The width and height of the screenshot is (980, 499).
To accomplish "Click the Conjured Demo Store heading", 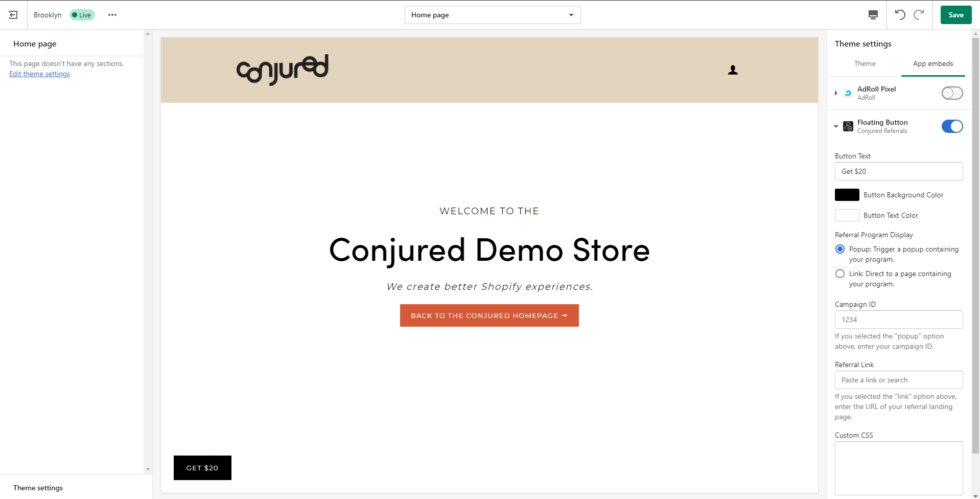I will click(x=489, y=250).
